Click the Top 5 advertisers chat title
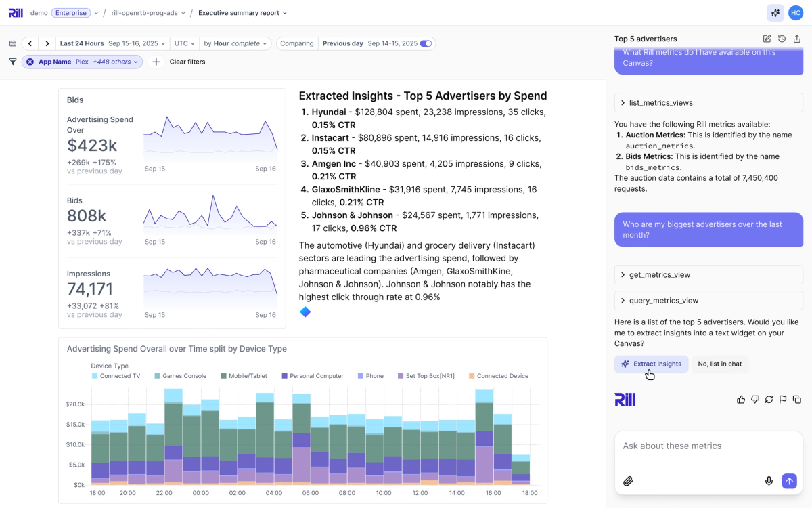 point(646,39)
